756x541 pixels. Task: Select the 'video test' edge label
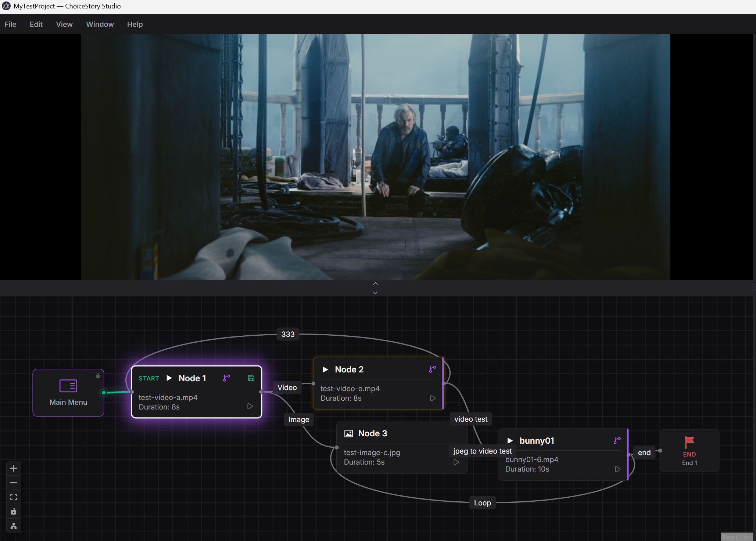(471, 419)
